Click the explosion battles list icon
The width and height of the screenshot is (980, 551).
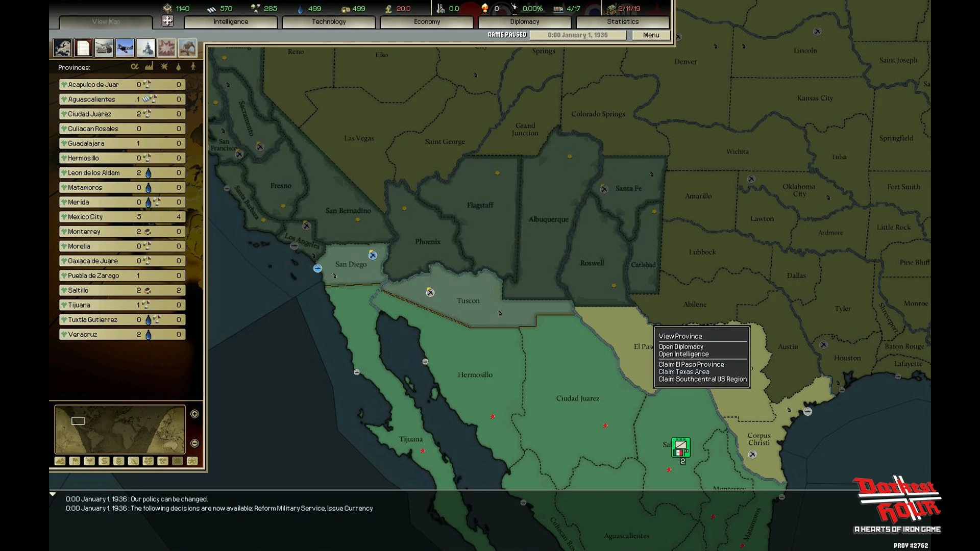coord(166,48)
